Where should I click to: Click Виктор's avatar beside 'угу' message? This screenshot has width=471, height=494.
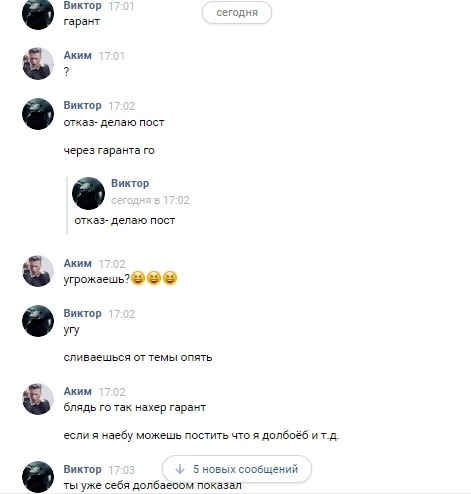point(38,321)
